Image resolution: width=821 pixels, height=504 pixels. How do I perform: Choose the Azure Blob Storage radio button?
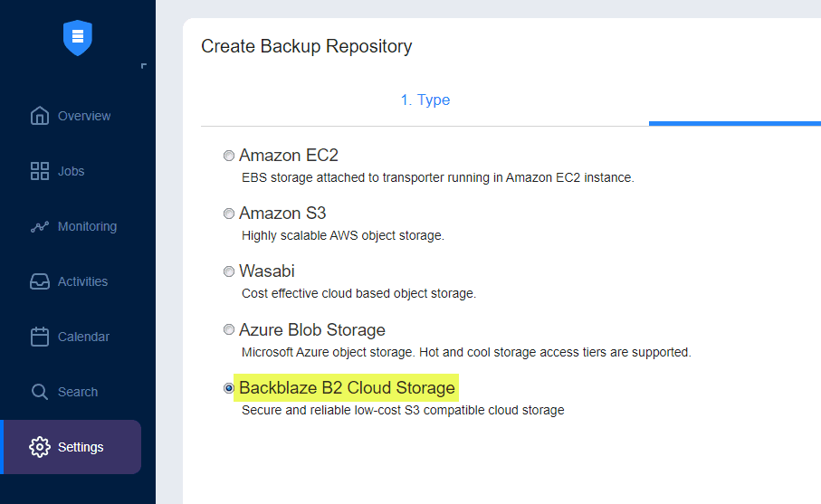pos(229,330)
